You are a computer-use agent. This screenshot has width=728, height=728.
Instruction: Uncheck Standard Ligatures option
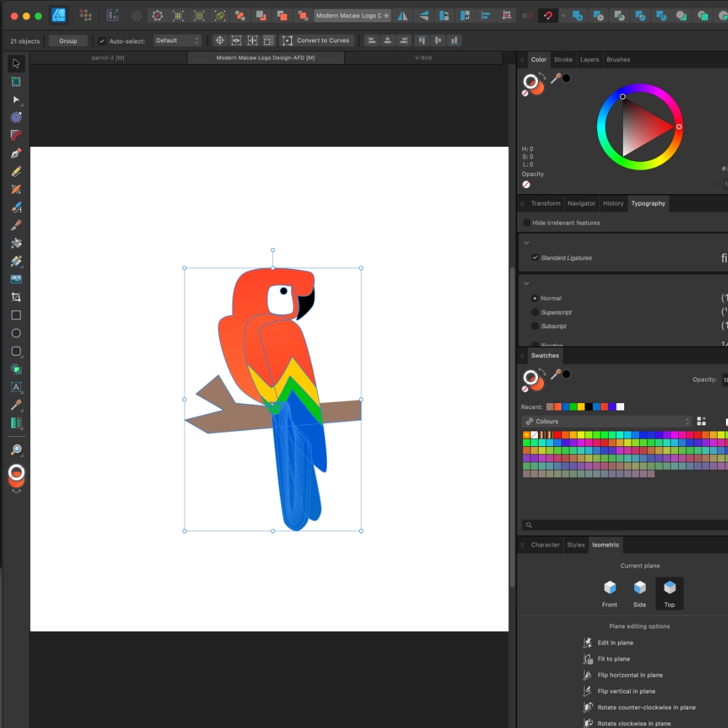pos(535,257)
